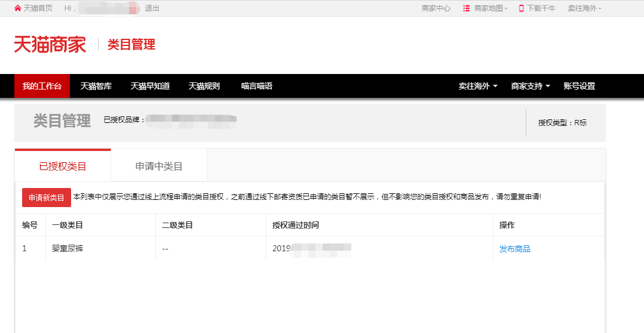Open 天猫规则 navigation item

(204, 86)
